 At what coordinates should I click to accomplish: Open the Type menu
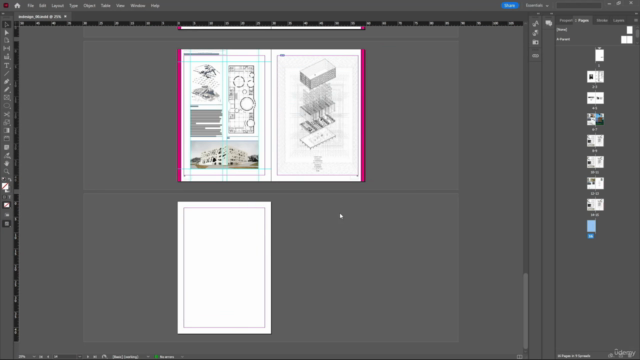click(x=73, y=6)
